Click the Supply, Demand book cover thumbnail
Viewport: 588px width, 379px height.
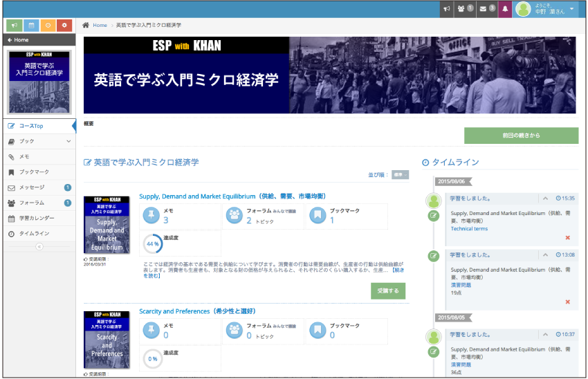point(107,225)
